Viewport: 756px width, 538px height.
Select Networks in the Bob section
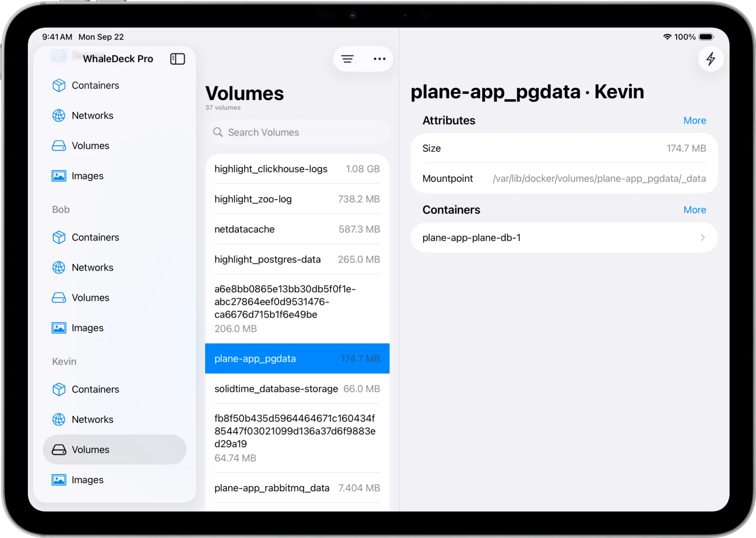tap(92, 267)
